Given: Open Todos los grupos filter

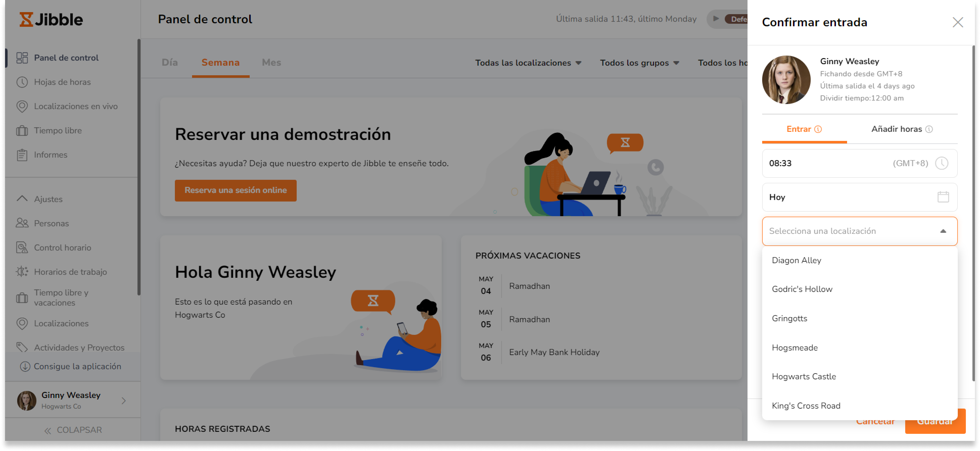Looking at the screenshot, I should click(640, 63).
